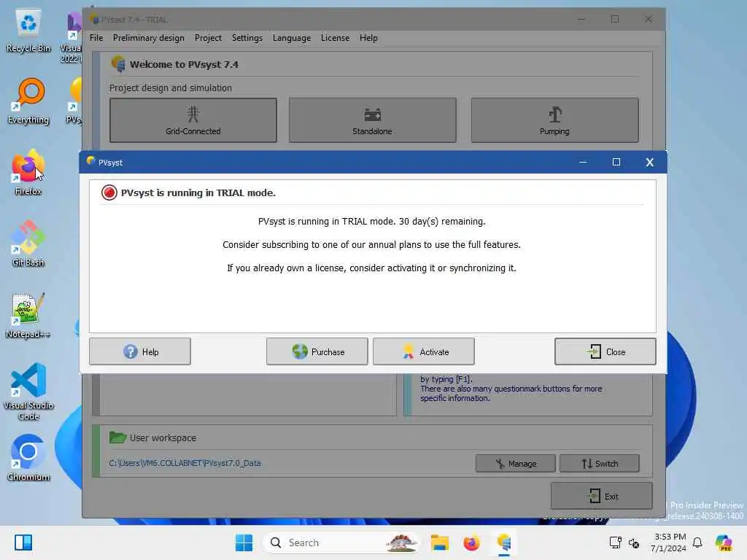Click the Switch workspace button
This screenshot has width=747, height=560.
point(600,463)
